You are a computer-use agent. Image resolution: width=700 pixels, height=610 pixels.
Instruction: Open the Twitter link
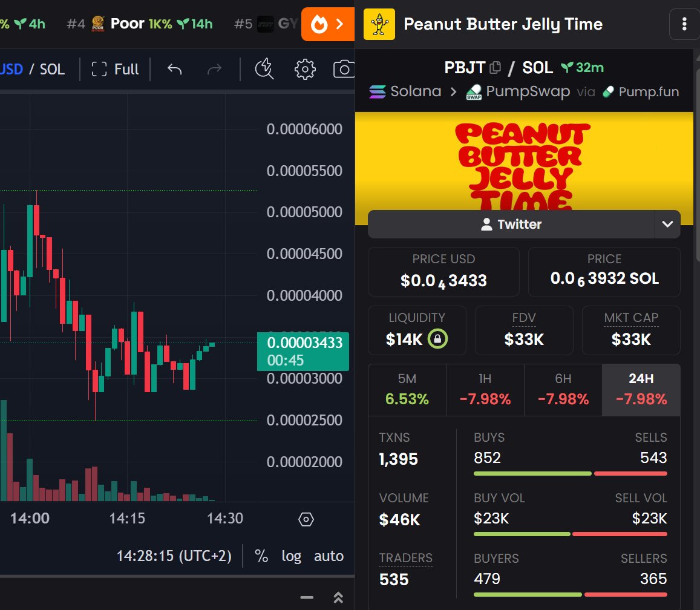point(511,224)
